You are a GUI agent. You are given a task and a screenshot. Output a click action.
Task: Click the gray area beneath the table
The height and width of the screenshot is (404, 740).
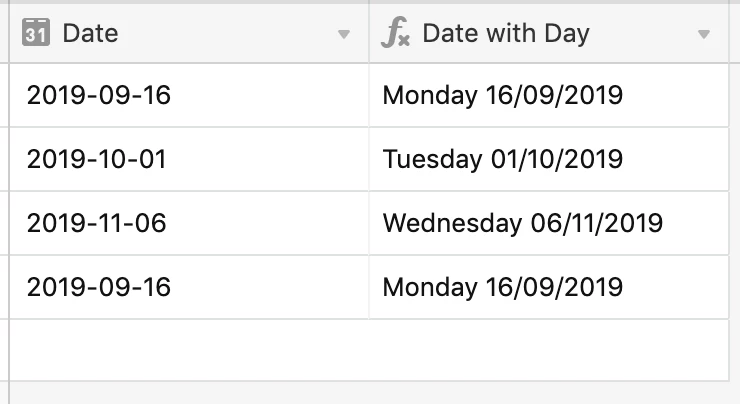[x=369, y=393]
